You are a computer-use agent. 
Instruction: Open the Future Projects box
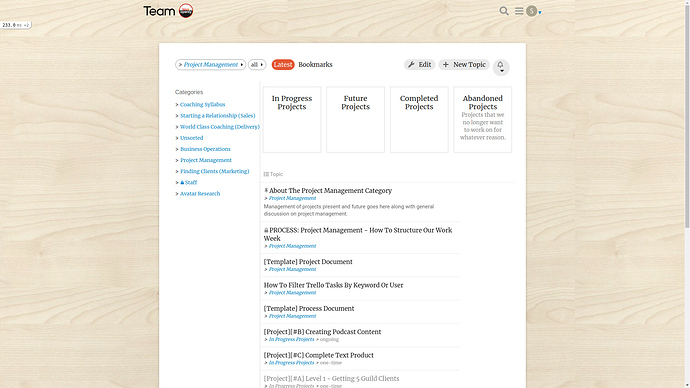356,120
